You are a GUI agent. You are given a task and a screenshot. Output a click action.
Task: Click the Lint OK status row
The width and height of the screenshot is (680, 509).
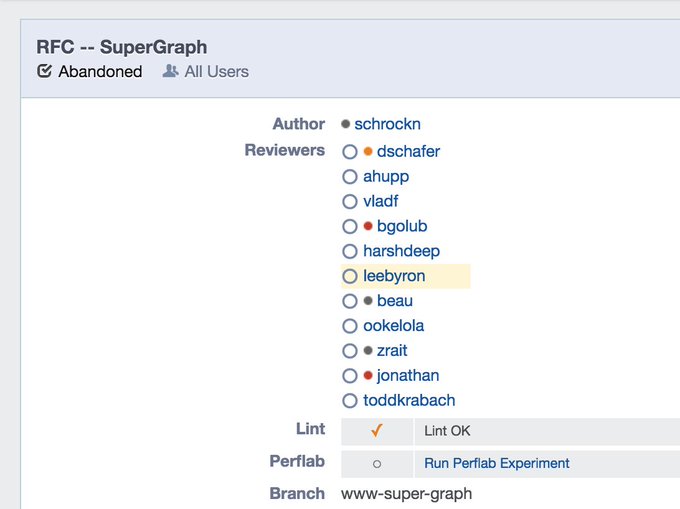click(x=510, y=431)
